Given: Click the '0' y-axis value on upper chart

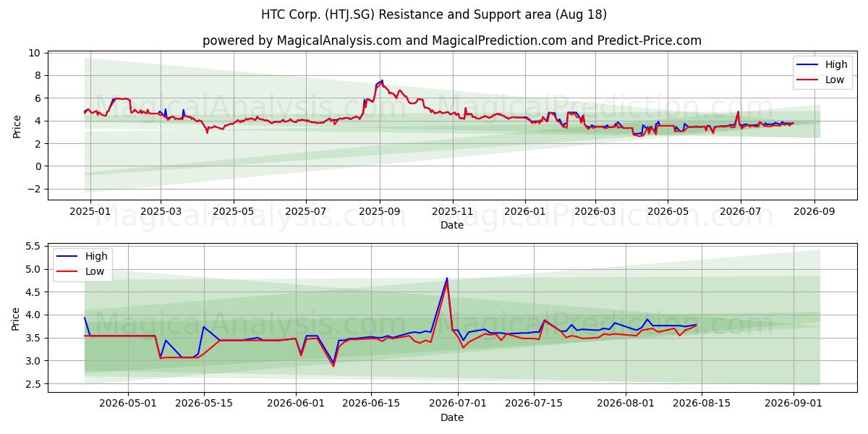Looking at the screenshot, I should (x=38, y=166).
